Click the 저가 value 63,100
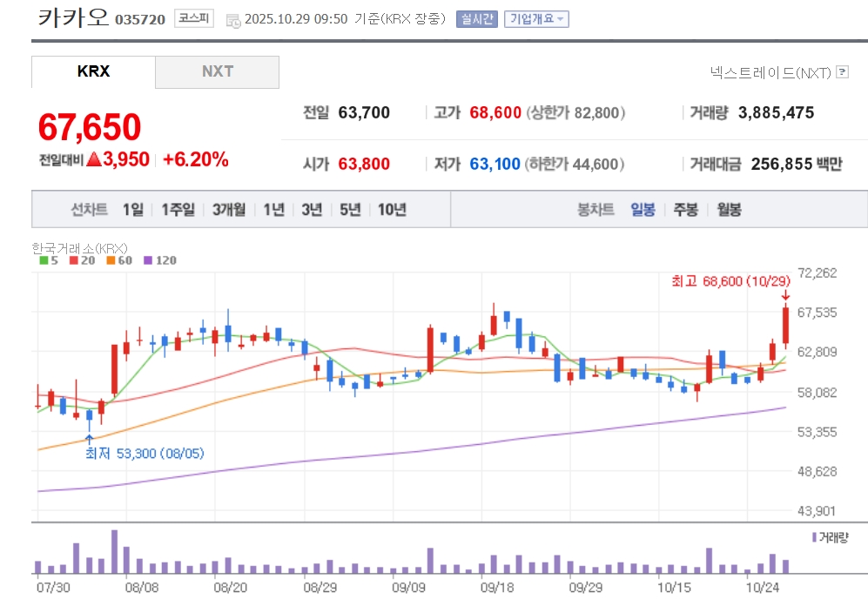The width and height of the screenshot is (868, 613). point(495,164)
